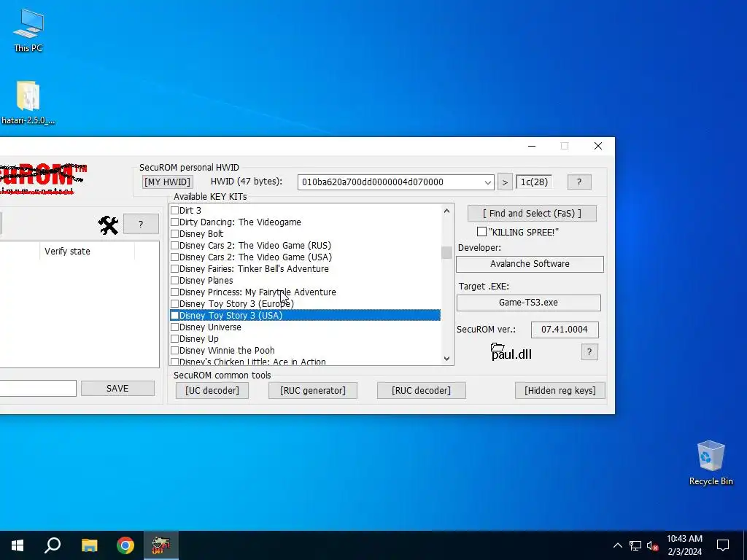Screen dimensions: 747x560
Task: Check Disney Fairies: Tinker Bell's Adventure
Action: coord(175,268)
